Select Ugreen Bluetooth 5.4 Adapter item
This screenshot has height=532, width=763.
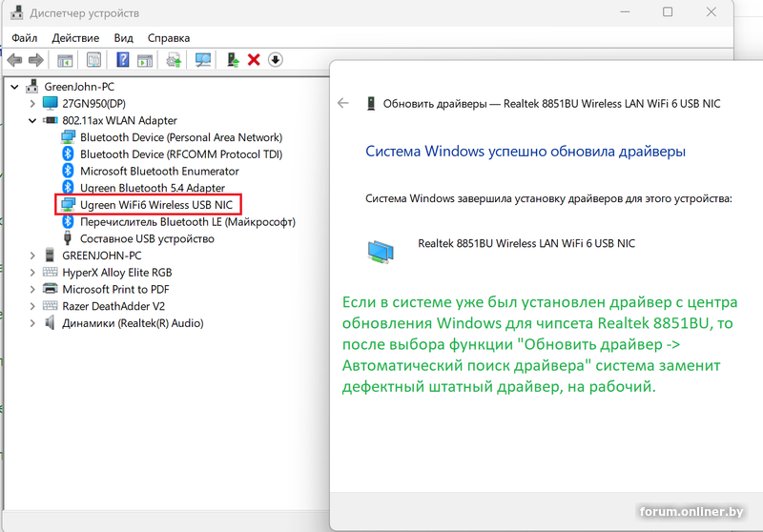point(153,188)
